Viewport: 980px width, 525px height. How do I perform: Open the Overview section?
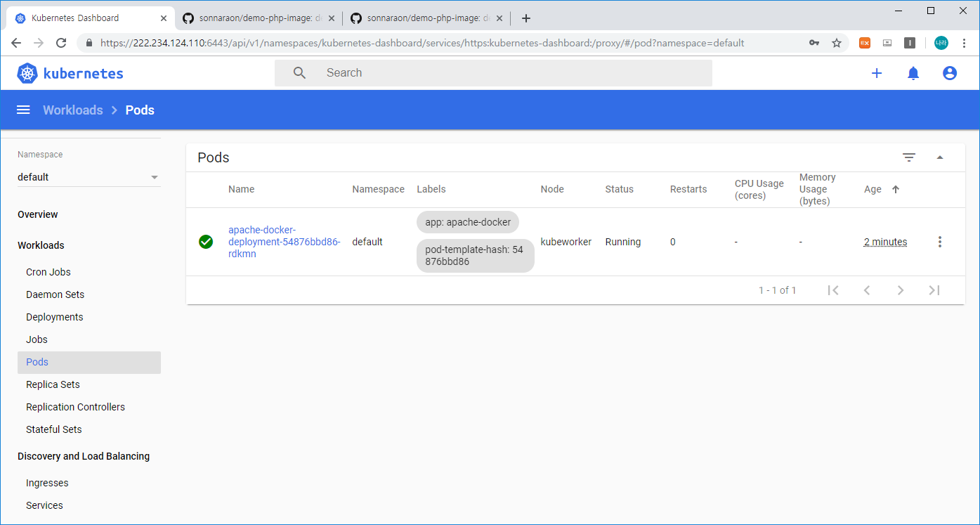[38, 214]
